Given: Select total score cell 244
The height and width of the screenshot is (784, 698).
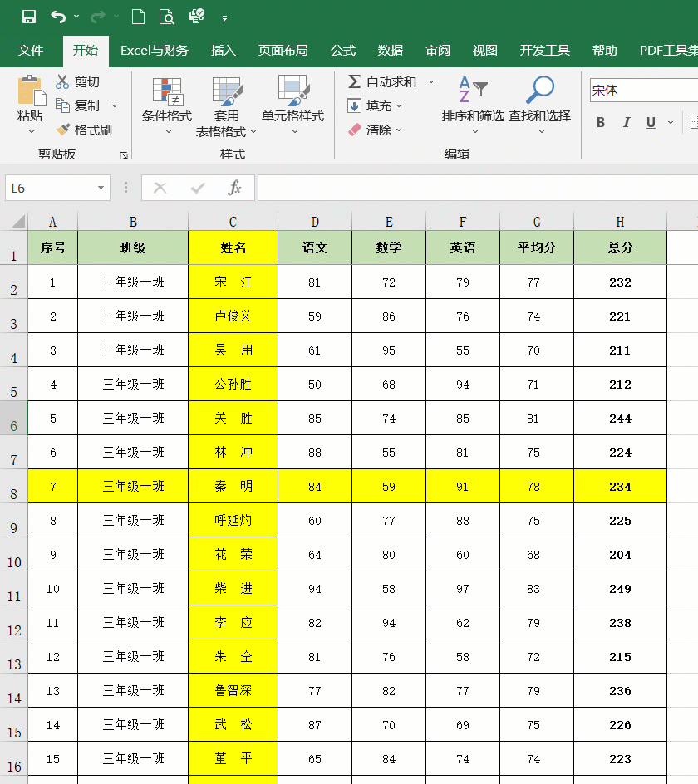Looking at the screenshot, I should coord(621,418).
